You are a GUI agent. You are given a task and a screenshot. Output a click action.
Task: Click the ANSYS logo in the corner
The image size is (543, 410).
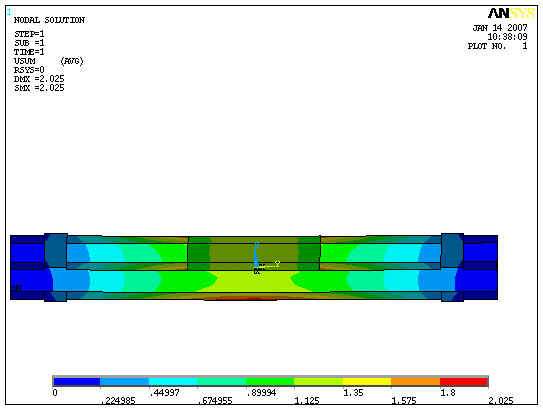tap(511, 14)
